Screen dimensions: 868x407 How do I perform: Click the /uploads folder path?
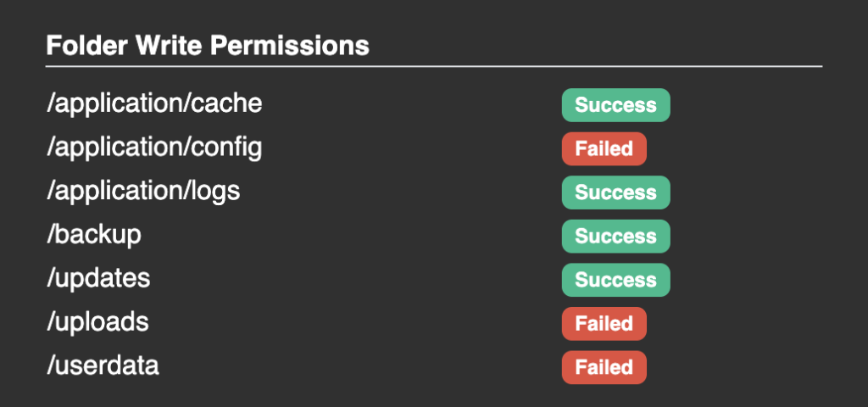97,322
